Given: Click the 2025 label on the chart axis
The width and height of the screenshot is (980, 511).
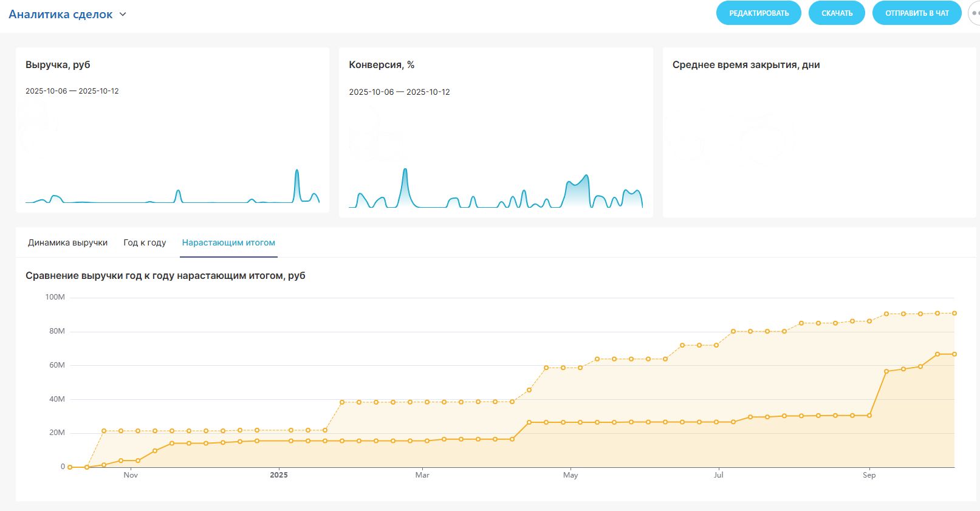Looking at the screenshot, I should pyautogui.click(x=279, y=475).
